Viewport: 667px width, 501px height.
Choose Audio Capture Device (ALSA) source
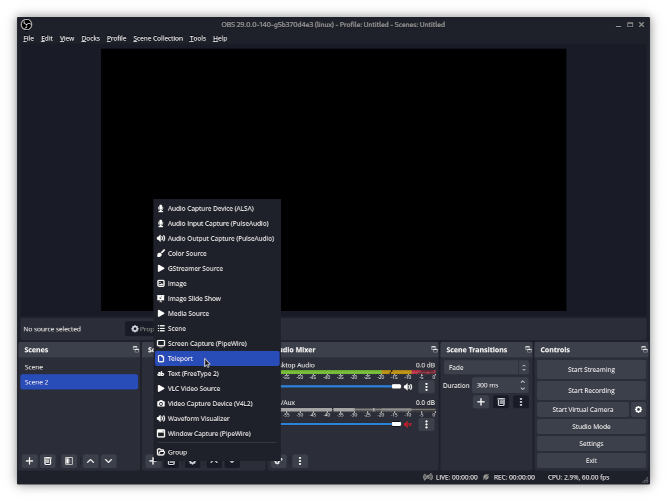click(217, 208)
